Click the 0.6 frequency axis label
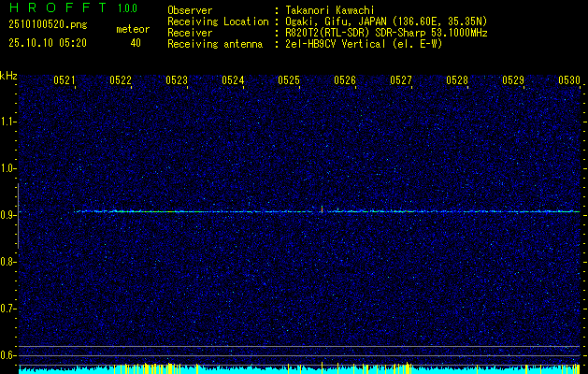 6,355
